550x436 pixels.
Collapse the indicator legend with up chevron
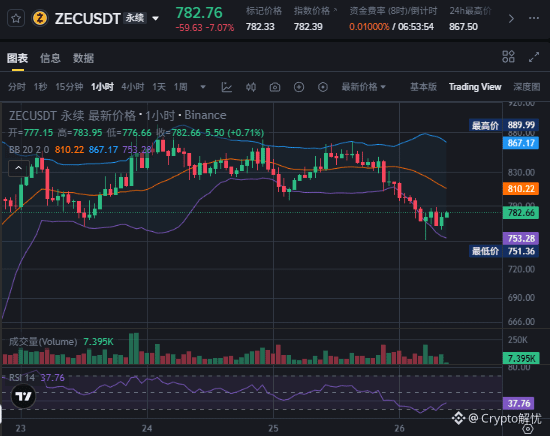click(19, 168)
